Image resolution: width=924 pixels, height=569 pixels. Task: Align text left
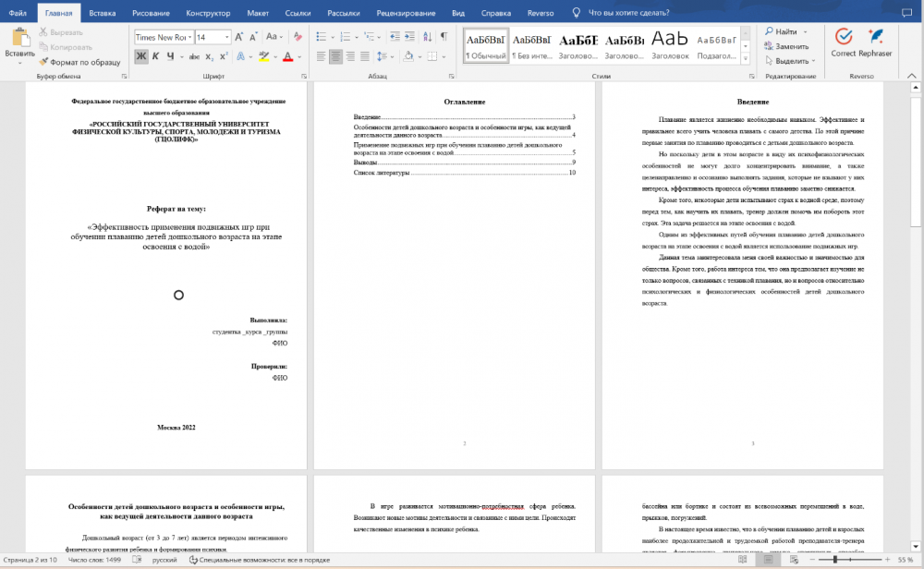pyautogui.click(x=322, y=56)
